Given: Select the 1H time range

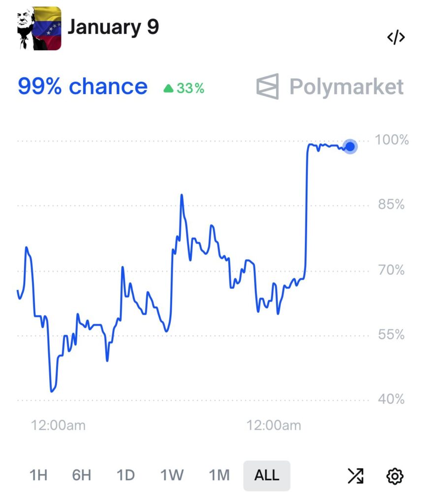Looking at the screenshot, I should pyautogui.click(x=38, y=475).
